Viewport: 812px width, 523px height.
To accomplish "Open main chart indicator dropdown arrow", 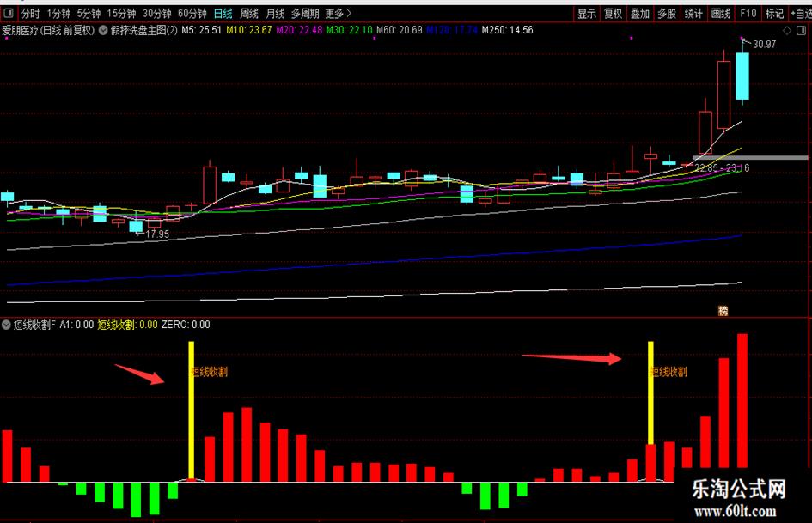I will tap(103, 31).
